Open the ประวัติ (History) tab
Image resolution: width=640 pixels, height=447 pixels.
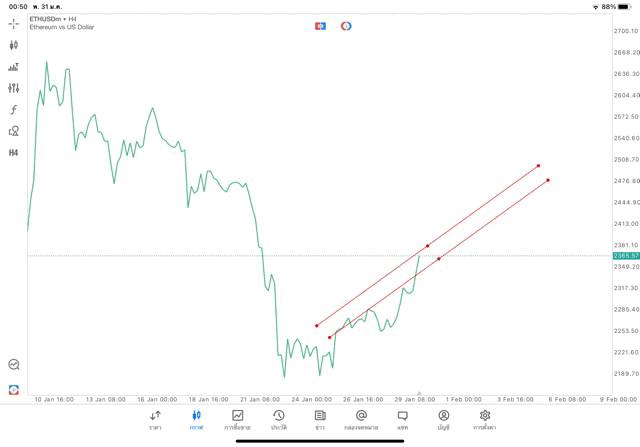point(278,420)
